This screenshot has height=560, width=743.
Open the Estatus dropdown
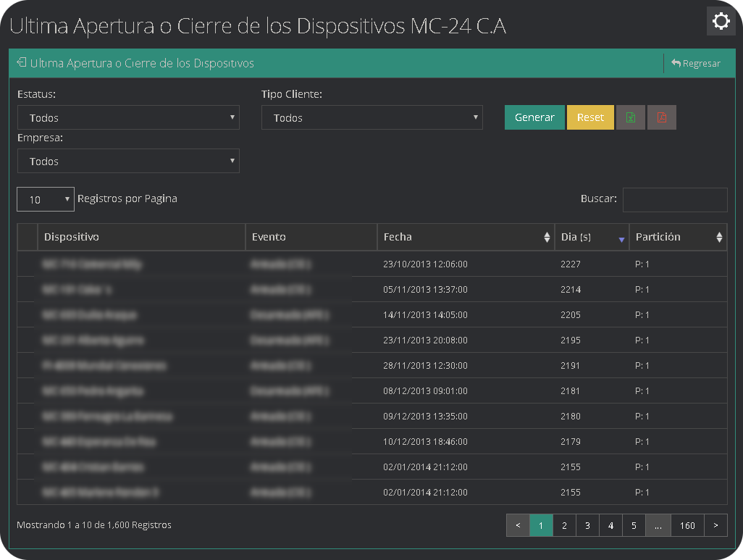[x=128, y=117]
